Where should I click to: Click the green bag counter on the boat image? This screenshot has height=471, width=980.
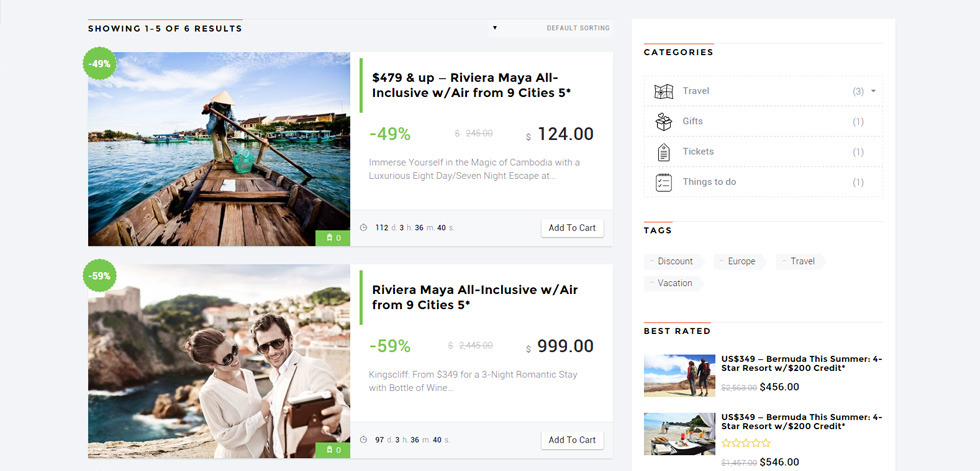pos(333,238)
